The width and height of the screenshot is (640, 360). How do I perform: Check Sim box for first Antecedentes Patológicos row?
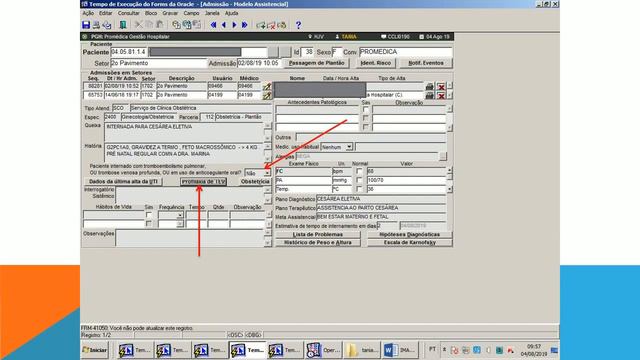366,109
